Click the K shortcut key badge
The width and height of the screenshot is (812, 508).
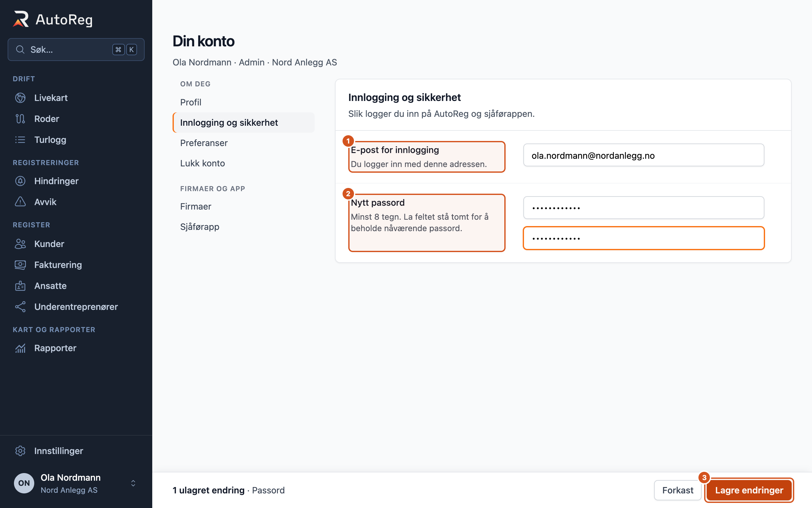[x=132, y=50]
